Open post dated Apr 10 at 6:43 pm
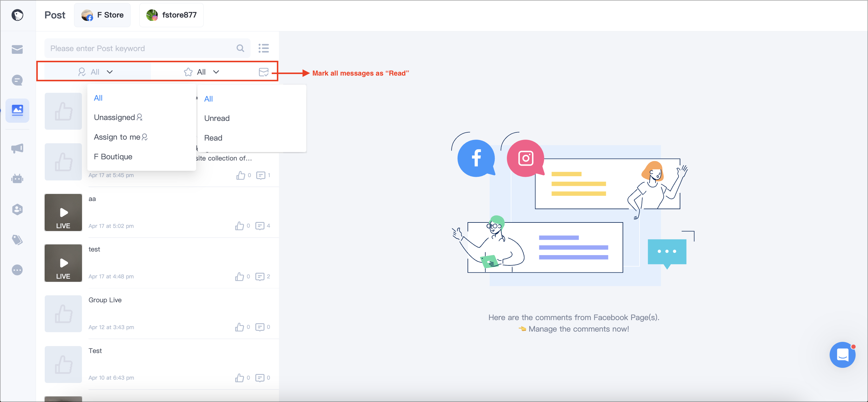 pos(111,378)
